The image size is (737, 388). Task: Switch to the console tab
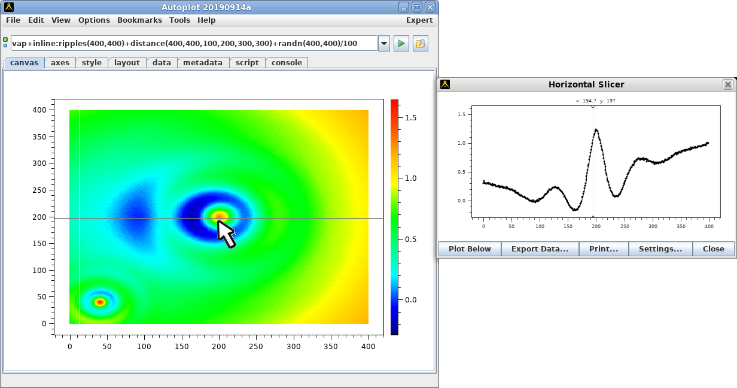pyautogui.click(x=287, y=63)
